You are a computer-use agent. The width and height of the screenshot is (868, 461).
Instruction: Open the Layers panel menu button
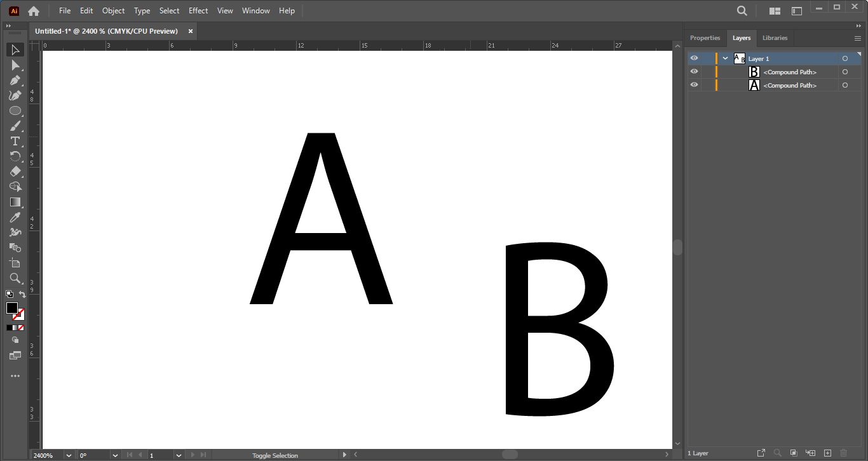[857, 38]
